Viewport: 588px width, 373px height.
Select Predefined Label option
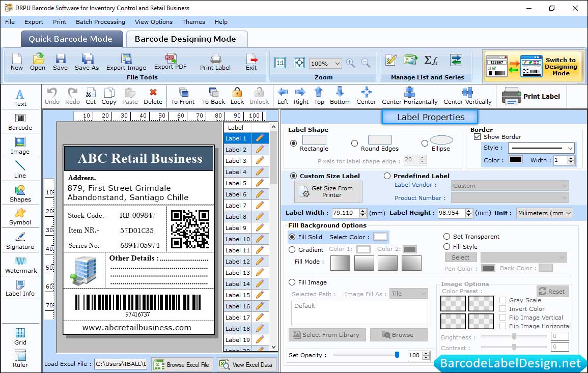[x=387, y=176]
